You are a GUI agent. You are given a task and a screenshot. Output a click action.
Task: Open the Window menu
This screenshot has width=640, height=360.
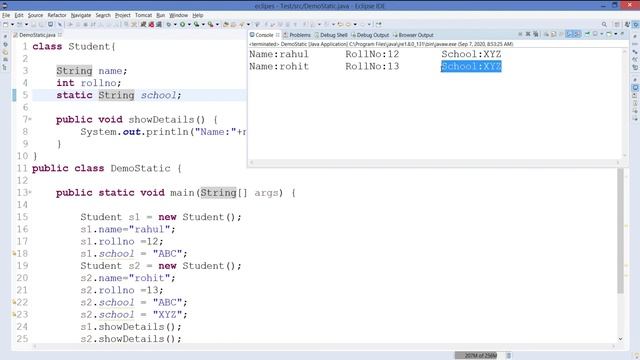click(178, 15)
